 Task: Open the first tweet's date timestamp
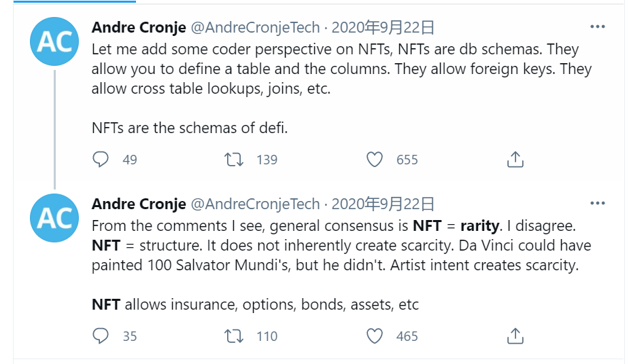383,28
